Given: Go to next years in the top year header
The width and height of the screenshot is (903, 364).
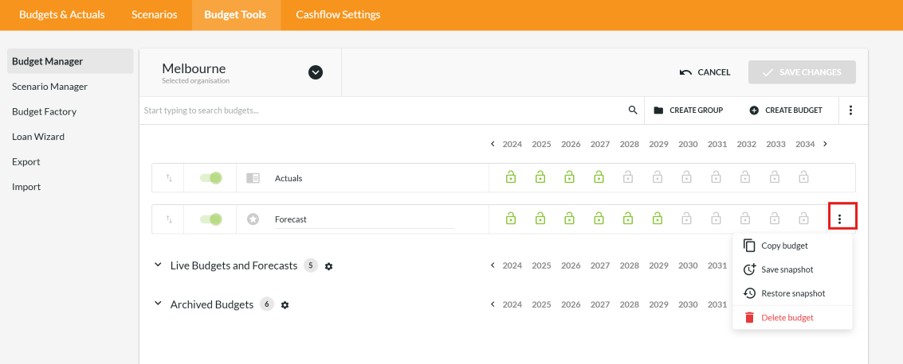Looking at the screenshot, I should tap(825, 144).
